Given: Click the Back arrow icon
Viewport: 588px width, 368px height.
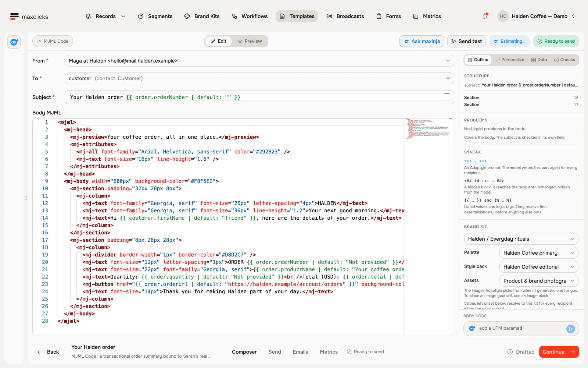Looking at the screenshot, I should click(x=39, y=352).
